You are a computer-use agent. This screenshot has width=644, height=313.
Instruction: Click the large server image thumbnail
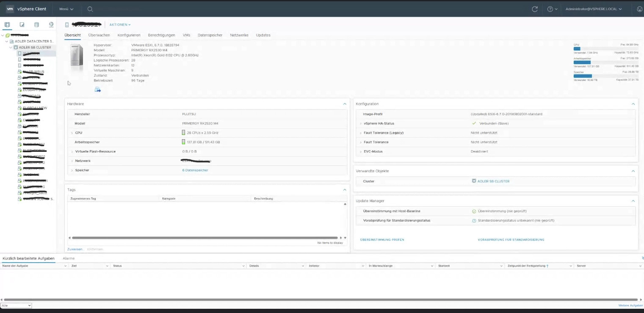[x=77, y=55]
